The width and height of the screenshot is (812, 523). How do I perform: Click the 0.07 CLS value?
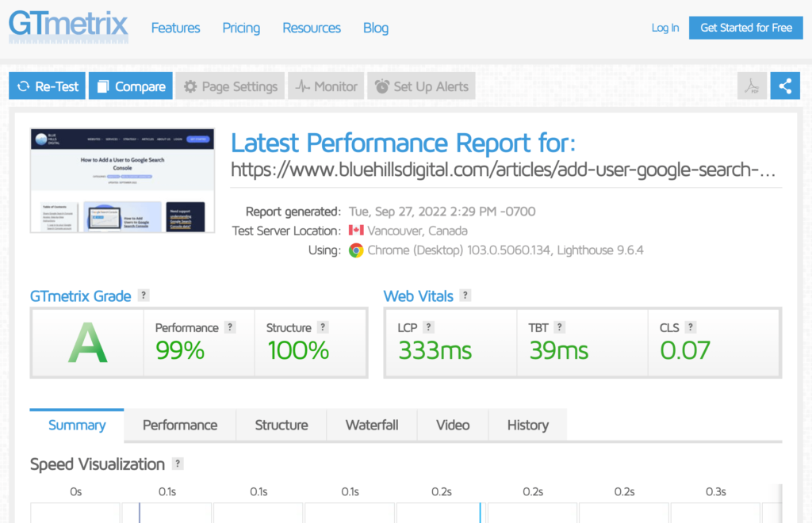684,351
